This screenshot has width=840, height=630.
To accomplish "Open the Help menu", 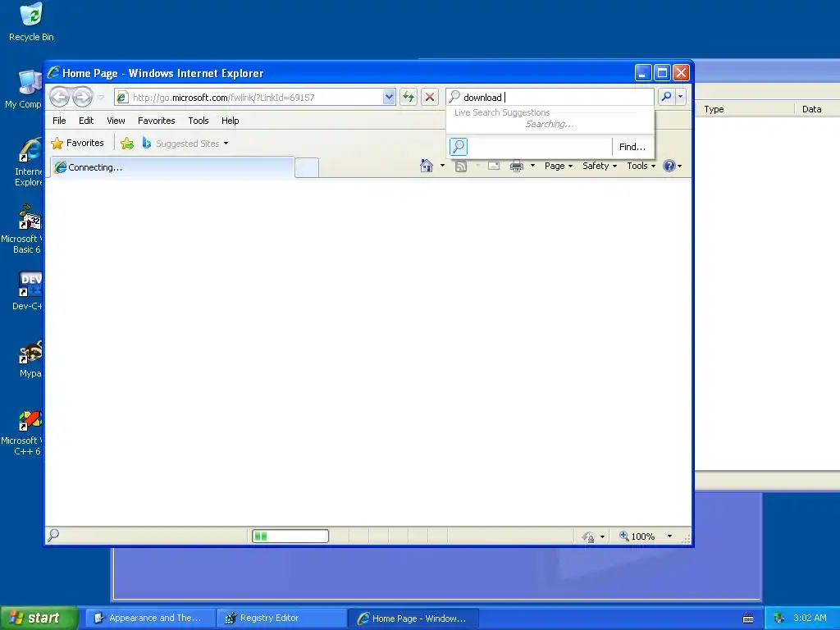I will coord(231,121).
